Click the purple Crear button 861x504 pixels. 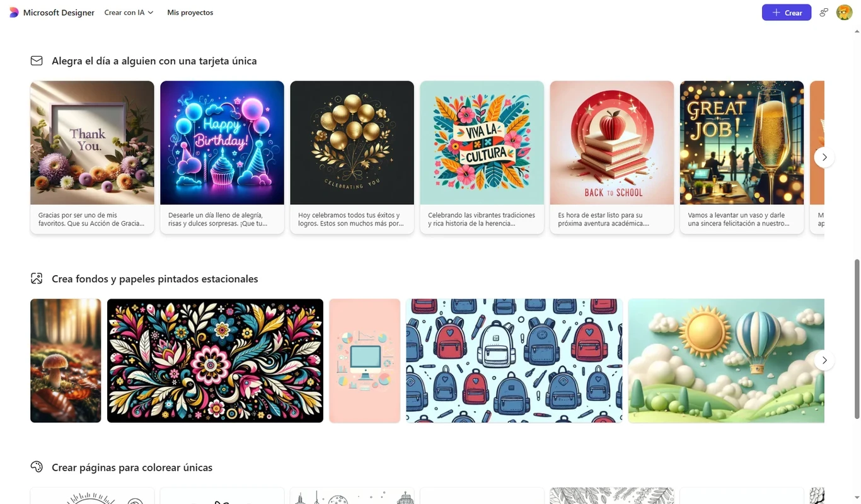pyautogui.click(x=787, y=13)
